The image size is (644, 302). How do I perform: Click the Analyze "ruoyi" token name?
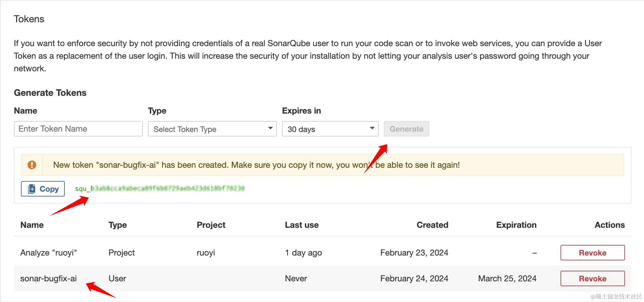(x=48, y=253)
